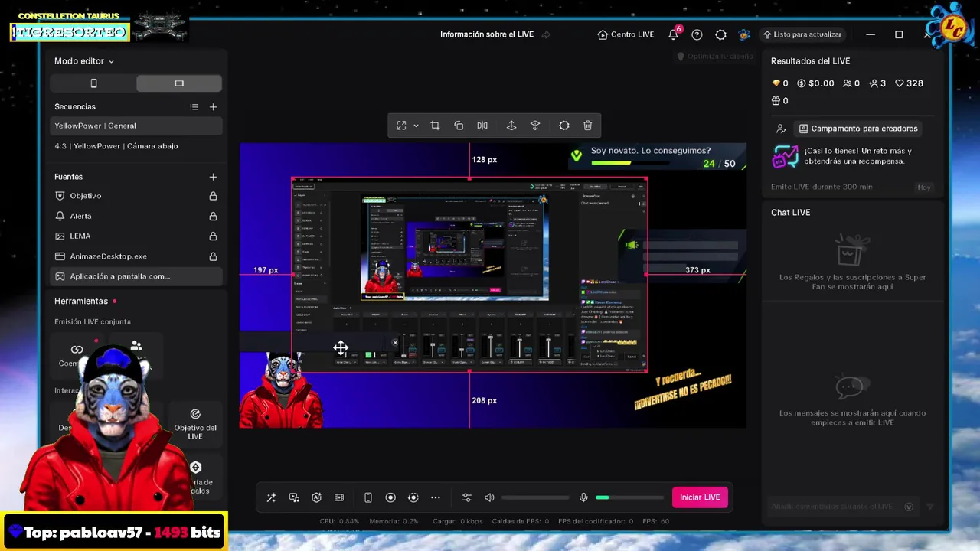The height and width of the screenshot is (551, 980).
Task: Adjust the microphone volume slider
Action: point(629,497)
